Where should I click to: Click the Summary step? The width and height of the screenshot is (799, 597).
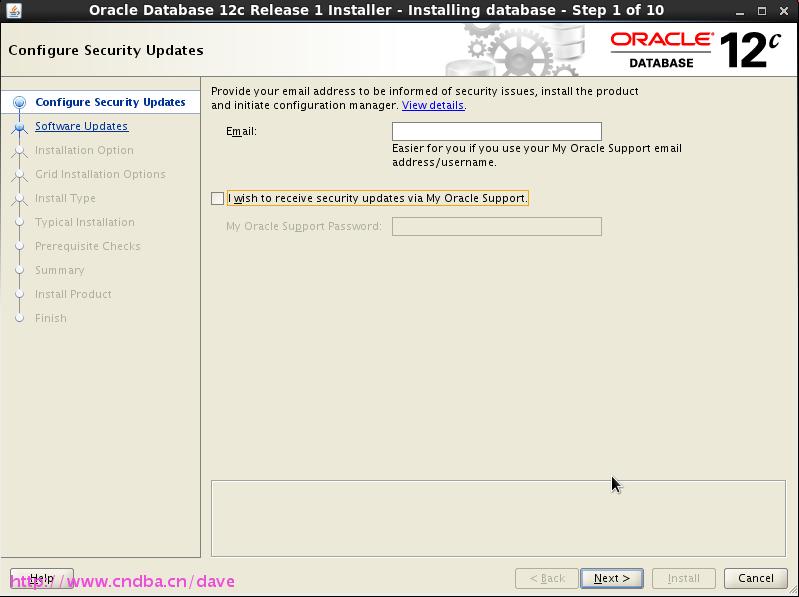tap(60, 270)
